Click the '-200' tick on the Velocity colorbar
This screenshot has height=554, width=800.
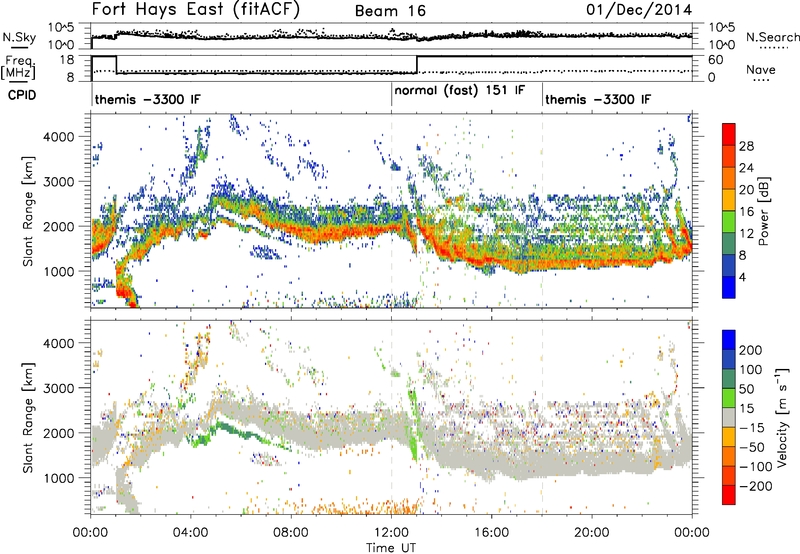[x=756, y=486]
